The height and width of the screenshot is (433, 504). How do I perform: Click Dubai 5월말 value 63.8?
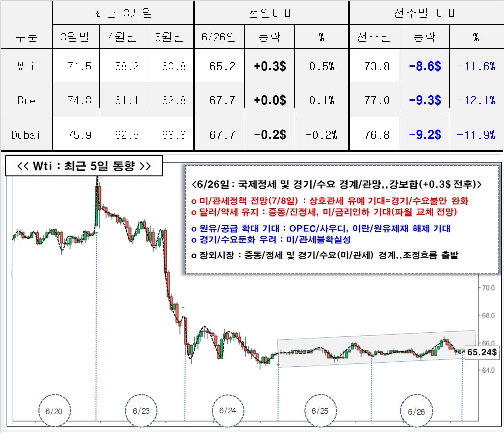click(x=174, y=135)
